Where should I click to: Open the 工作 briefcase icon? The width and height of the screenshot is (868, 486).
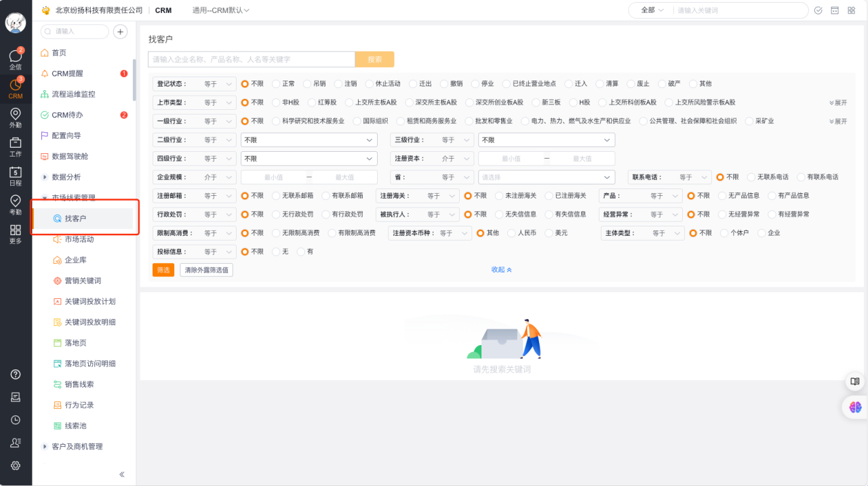(15, 146)
